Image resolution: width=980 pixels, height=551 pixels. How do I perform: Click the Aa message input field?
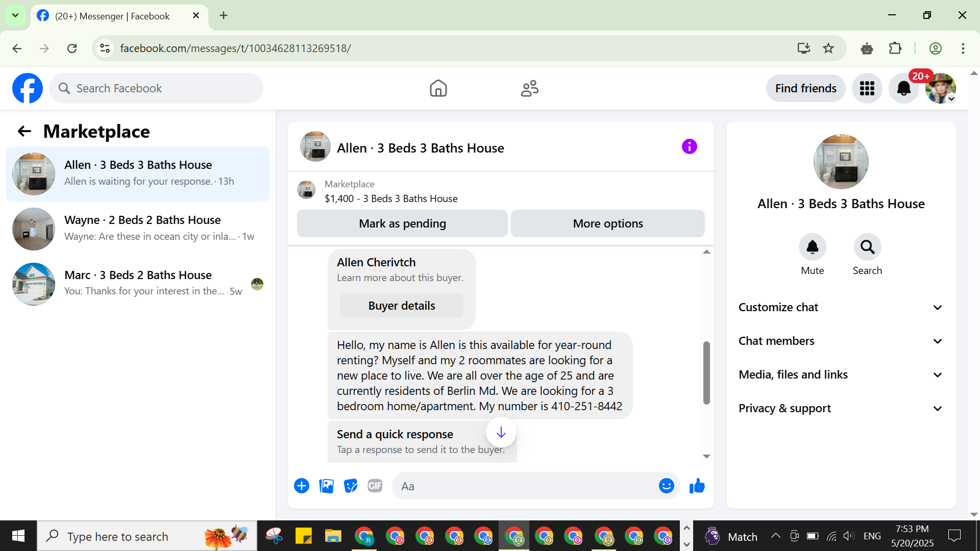pyautogui.click(x=526, y=486)
